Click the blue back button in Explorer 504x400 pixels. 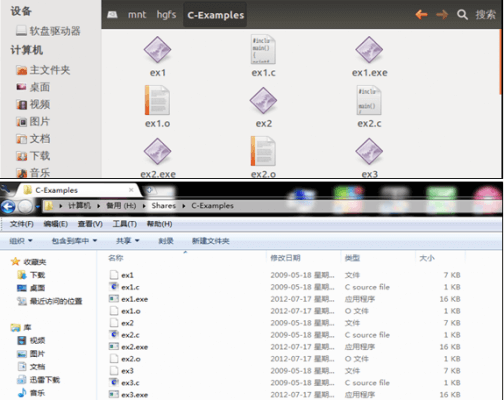click(8, 207)
